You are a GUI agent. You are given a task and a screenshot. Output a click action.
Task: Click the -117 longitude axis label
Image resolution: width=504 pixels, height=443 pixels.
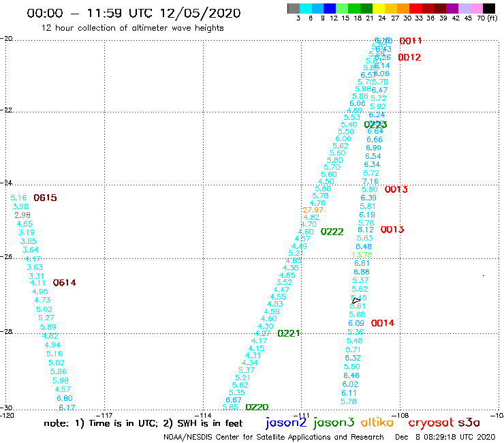[x=104, y=416]
